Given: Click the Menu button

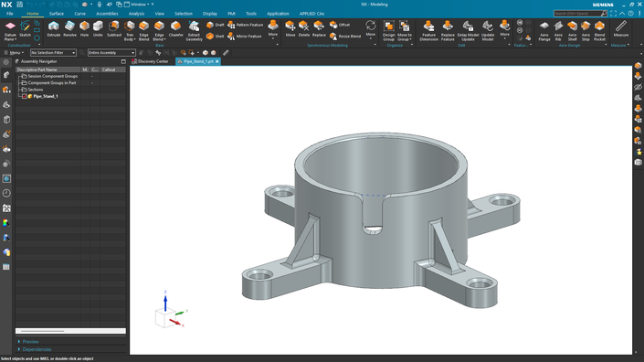Looking at the screenshot, I should (14, 53).
